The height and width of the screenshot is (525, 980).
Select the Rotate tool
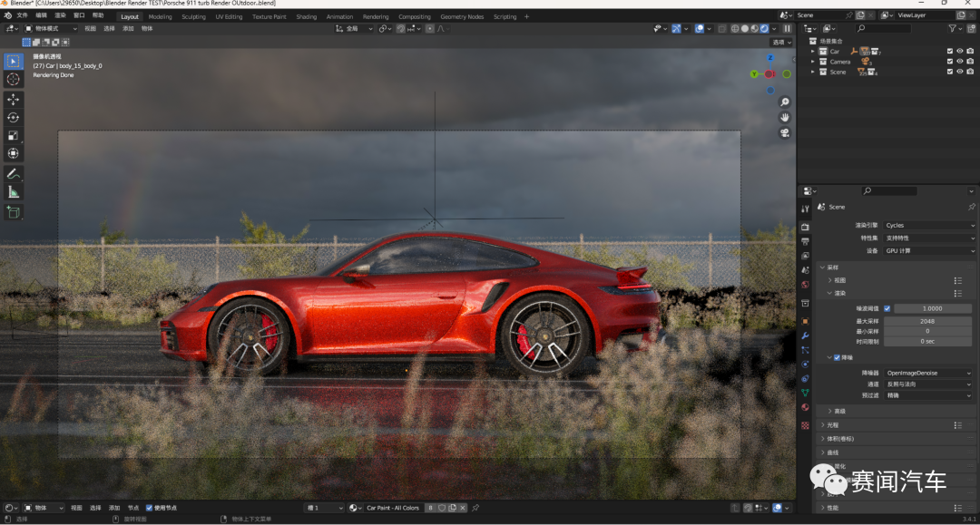[13, 117]
